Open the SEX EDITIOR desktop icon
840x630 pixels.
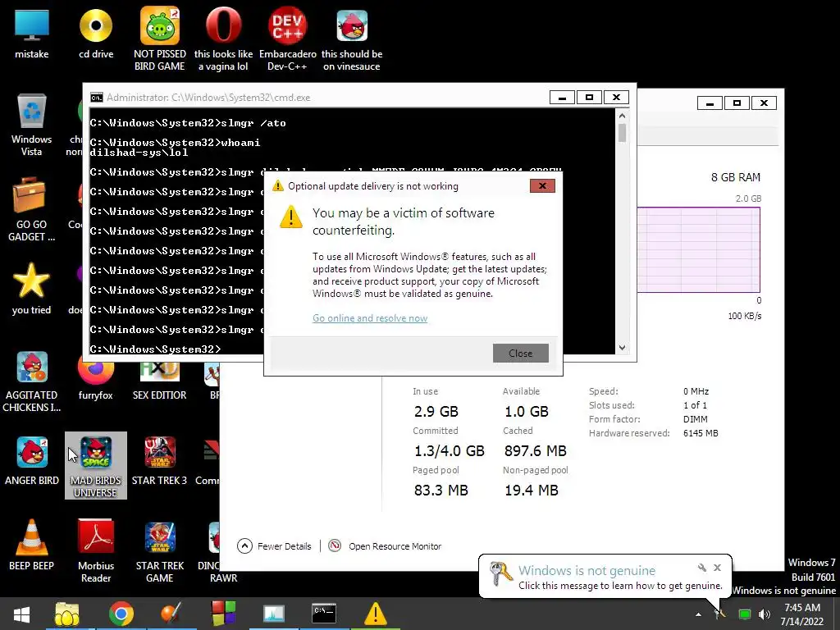pos(160,381)
